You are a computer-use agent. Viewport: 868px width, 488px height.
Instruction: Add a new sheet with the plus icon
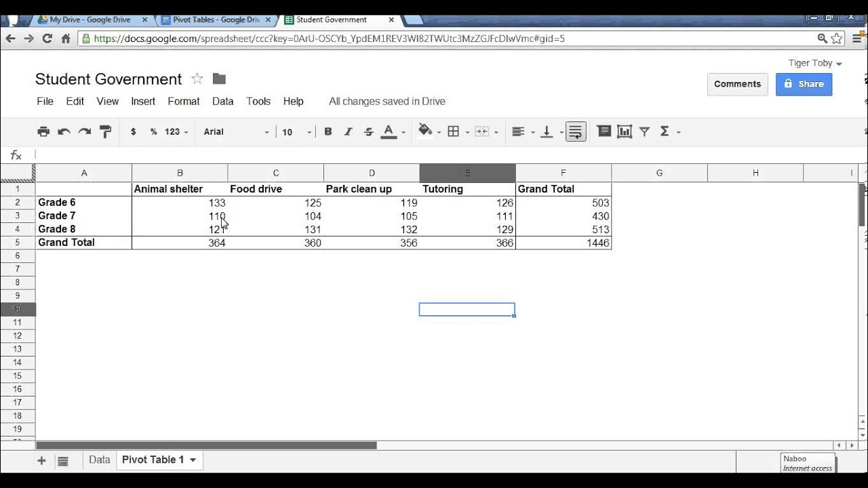tap(41, 461)
